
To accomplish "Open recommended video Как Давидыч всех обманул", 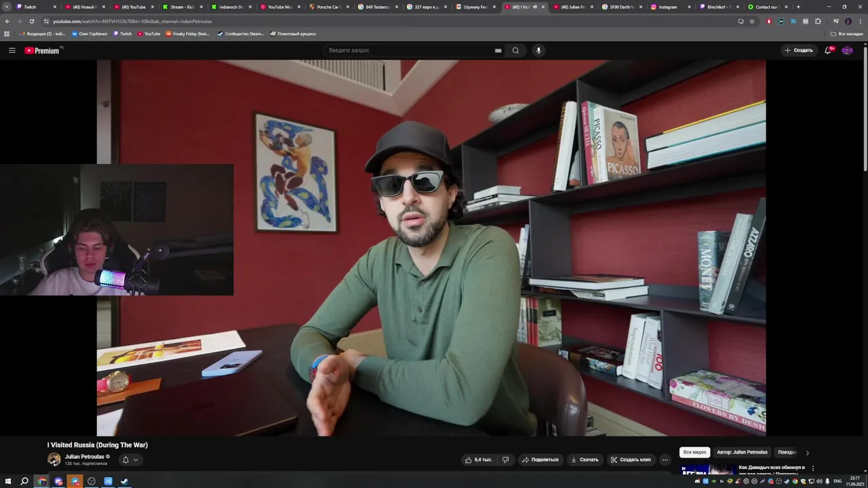I will click(772, 470).
